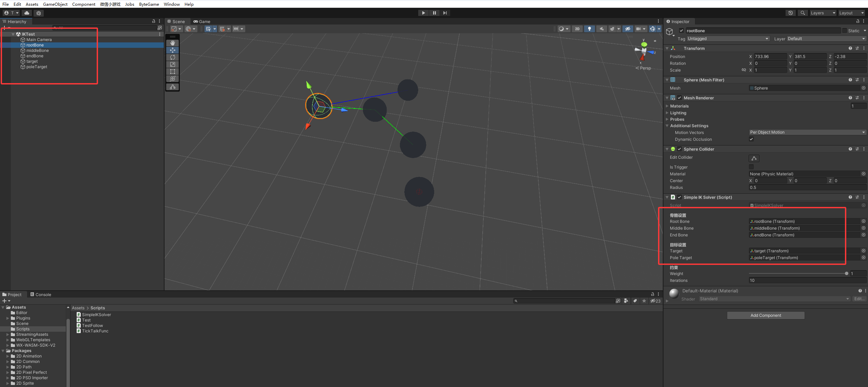Enable the Is Trigger checkbox

(751, 167)
